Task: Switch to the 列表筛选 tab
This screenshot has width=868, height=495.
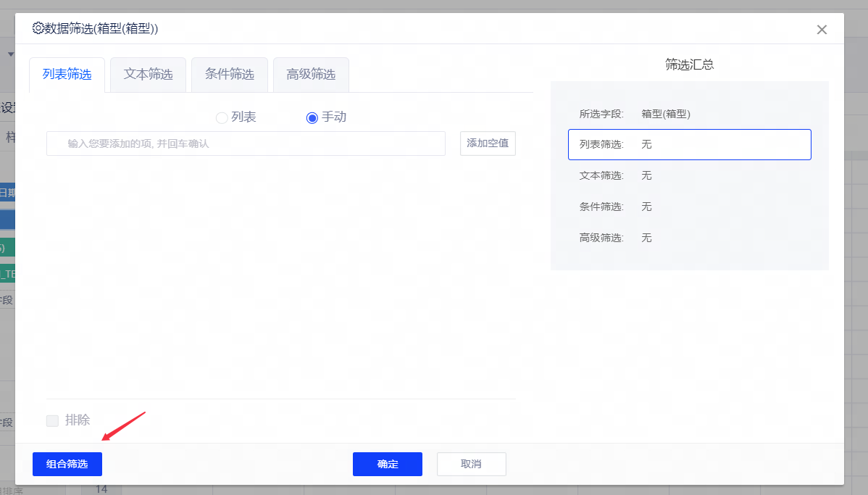Action: click(x=67, y=75)
